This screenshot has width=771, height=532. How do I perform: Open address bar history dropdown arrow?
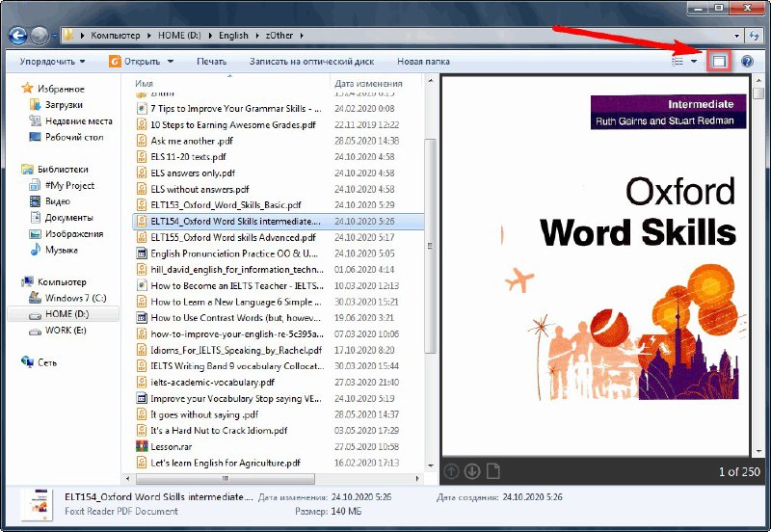click(736, 36)
